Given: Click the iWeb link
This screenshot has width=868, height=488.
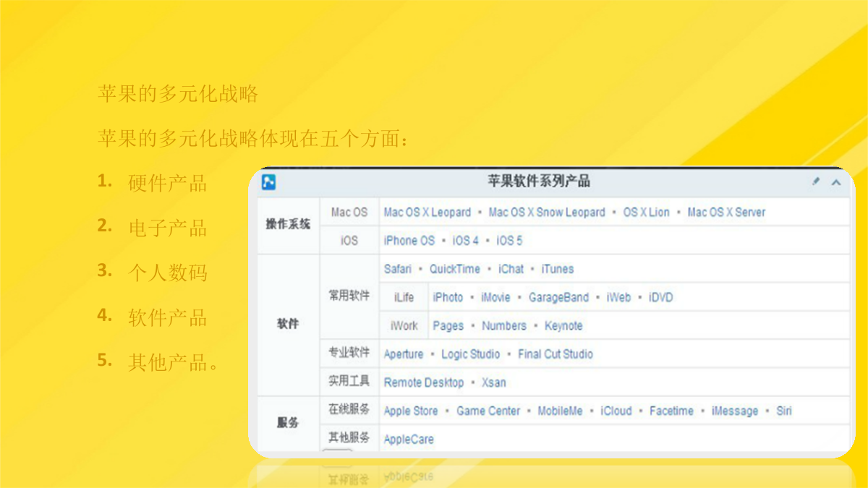Looking at the screenshot, I should click(x=618, y=297).
